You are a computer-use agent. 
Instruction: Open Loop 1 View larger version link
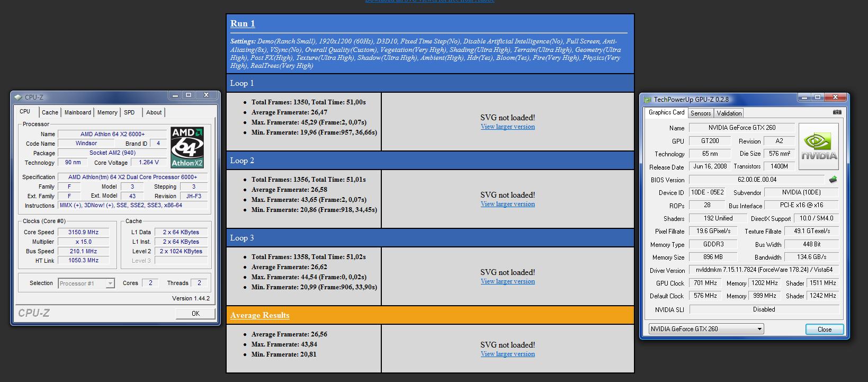click(x=508, y=127)
